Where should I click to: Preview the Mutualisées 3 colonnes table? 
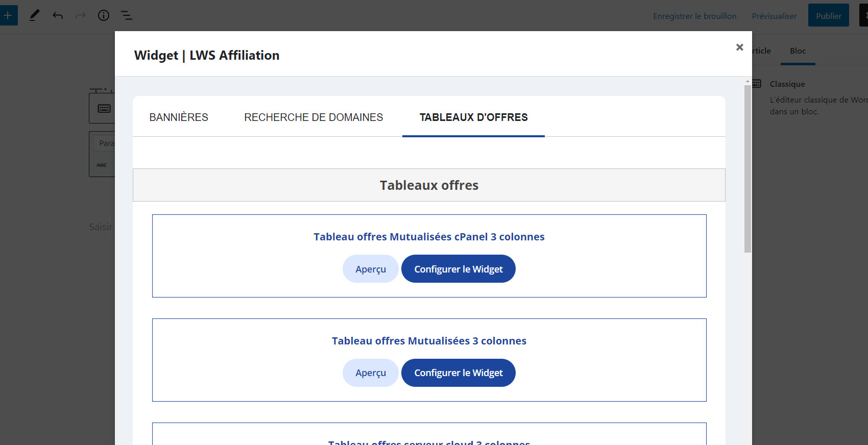point(370,373)
